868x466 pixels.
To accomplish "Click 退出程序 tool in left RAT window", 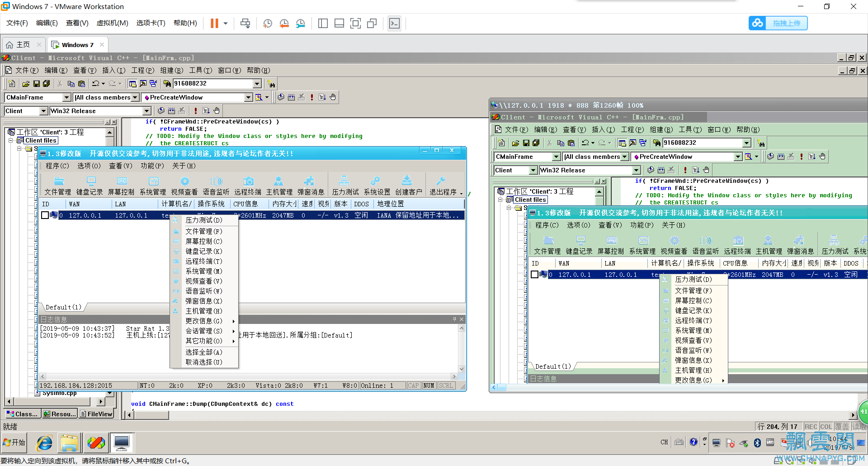I will pos(443,186).
